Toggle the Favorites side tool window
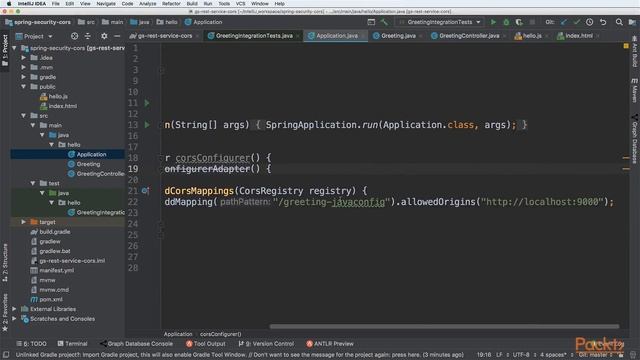Image resolution: width=640 pixels, height=360 pixels. point(5,312)
